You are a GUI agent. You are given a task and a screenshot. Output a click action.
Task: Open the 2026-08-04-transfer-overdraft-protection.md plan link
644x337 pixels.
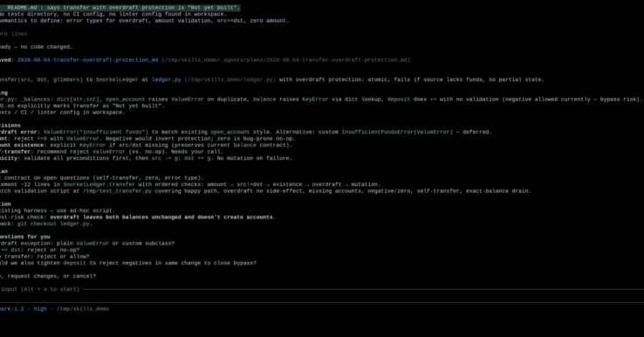coord(87,60)
